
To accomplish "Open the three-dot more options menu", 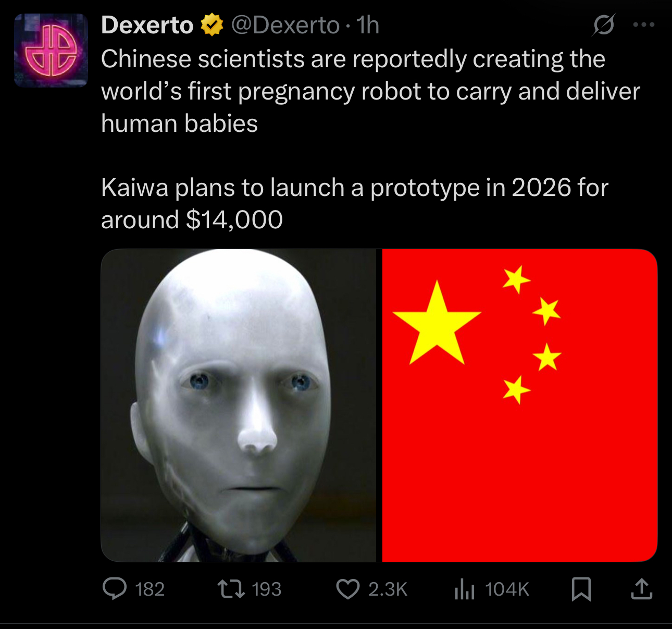I will click(644, 24).
